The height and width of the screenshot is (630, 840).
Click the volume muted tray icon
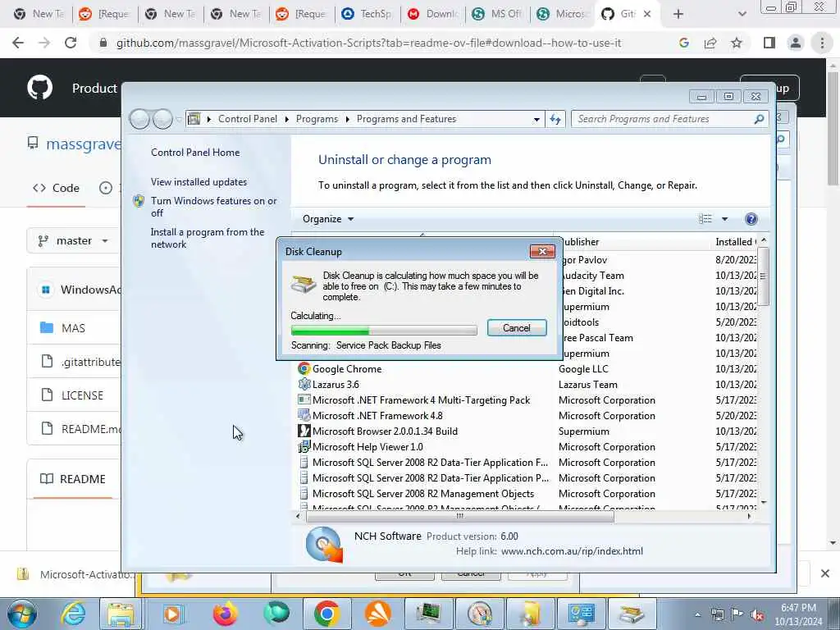pyautogui.click(x=758, y=615)
